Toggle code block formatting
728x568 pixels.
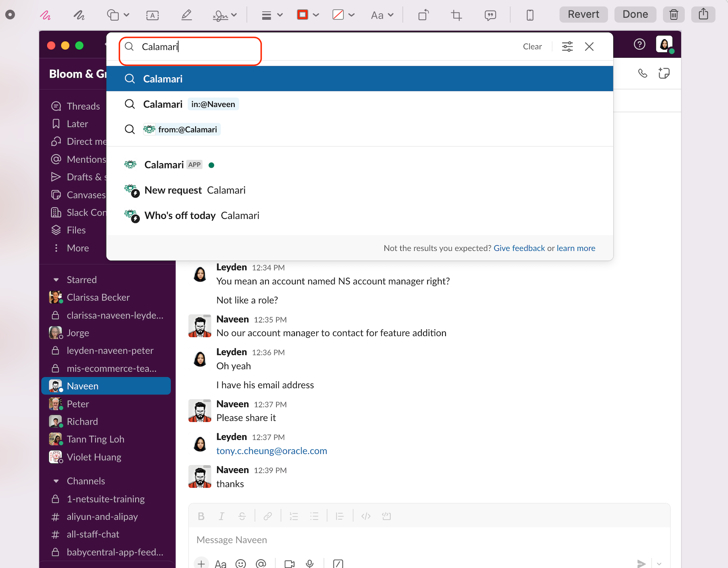(x=387, y=516)
